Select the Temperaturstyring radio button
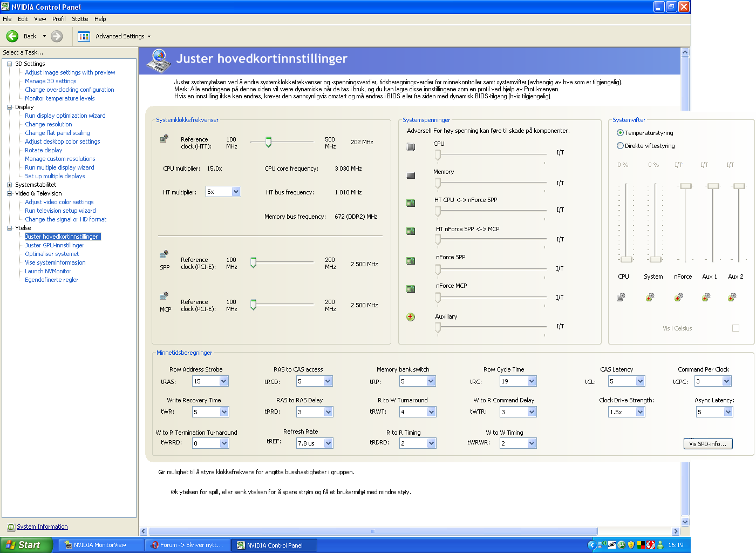756x553 pixels. pyautogui.click(x=620, y=133)
